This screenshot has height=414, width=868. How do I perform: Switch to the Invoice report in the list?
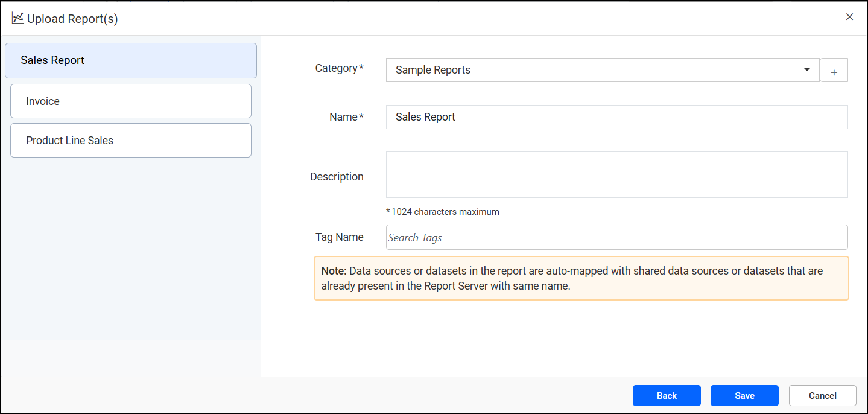click(x=130, y=101)
